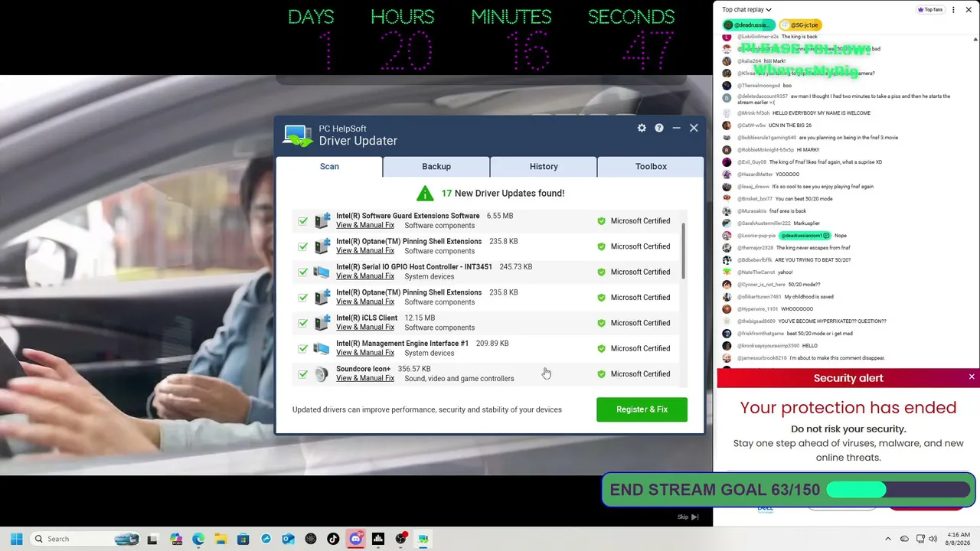Uncheck Intel(R) iCLS Client driver

pyautogui.click(x=303, y=323)
